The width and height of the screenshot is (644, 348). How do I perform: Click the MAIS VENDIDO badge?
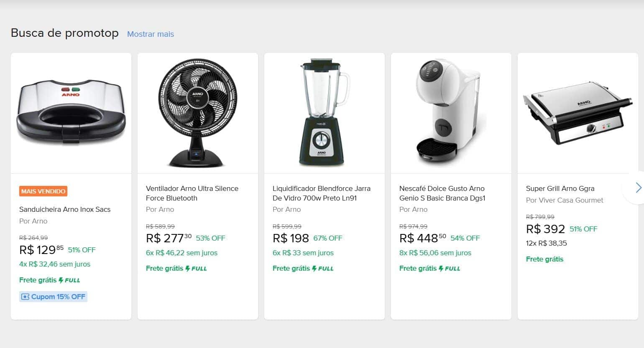(43, 191)
